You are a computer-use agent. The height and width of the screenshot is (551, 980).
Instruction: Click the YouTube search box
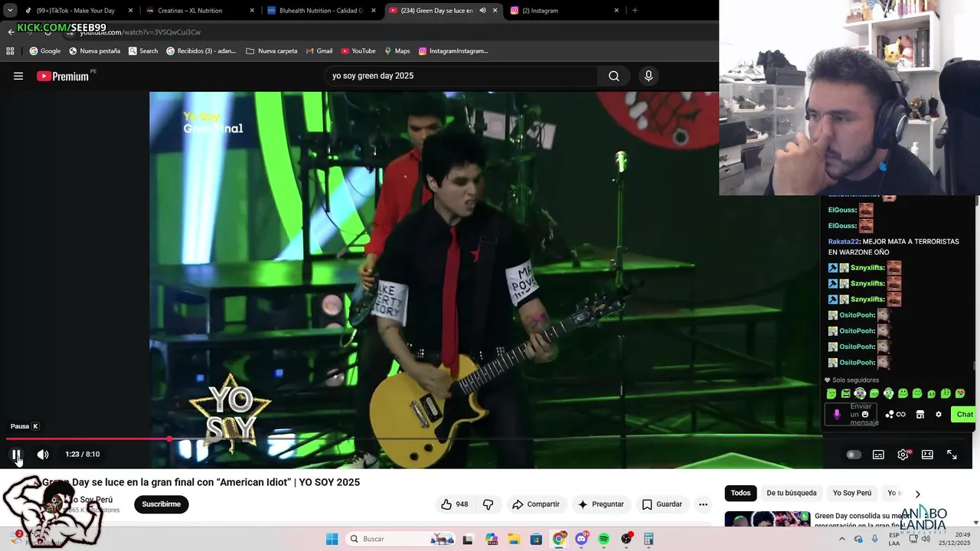[x=461, y=76]
